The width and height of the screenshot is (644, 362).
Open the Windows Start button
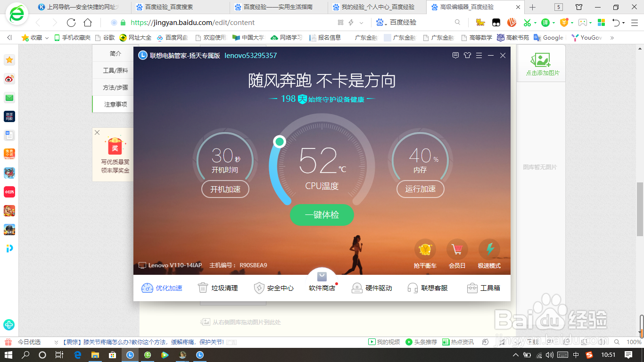click(x=8, y=355)
